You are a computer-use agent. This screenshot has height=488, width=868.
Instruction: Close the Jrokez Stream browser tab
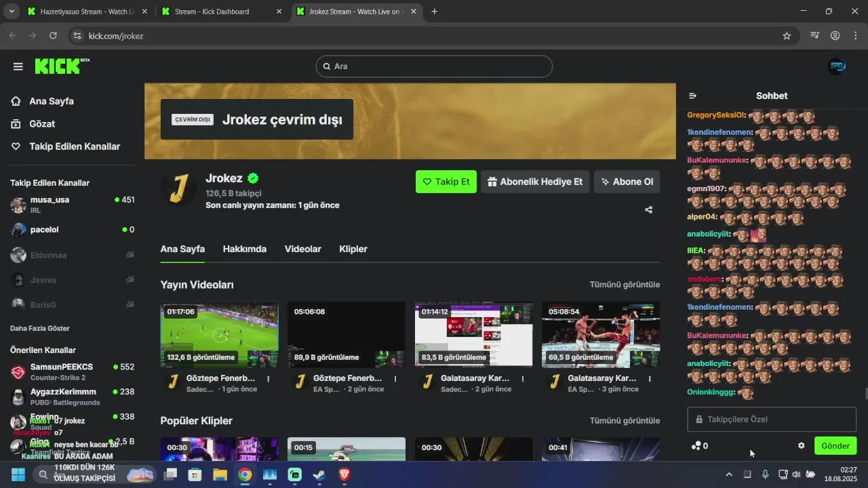(x=413, y=12)
